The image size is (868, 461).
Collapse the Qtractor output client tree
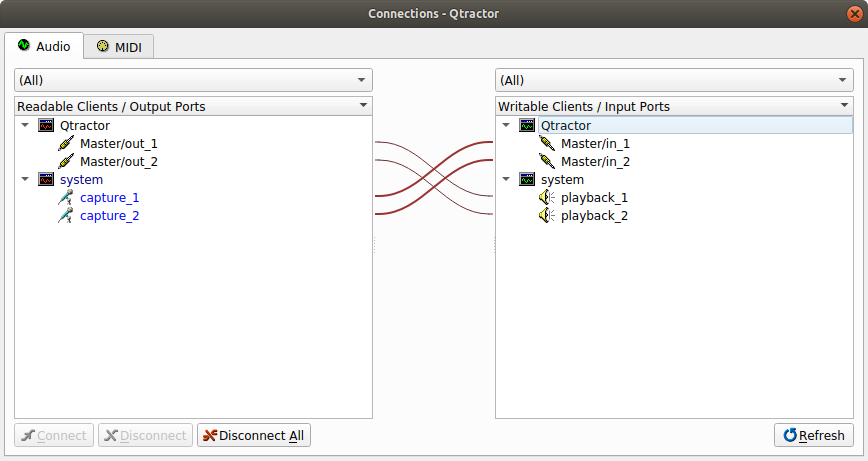coord(25,125)
